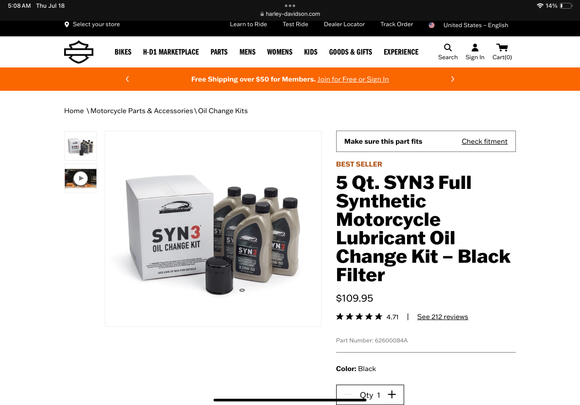
Task: Click the US flag region icon
Action: point(431,25)
